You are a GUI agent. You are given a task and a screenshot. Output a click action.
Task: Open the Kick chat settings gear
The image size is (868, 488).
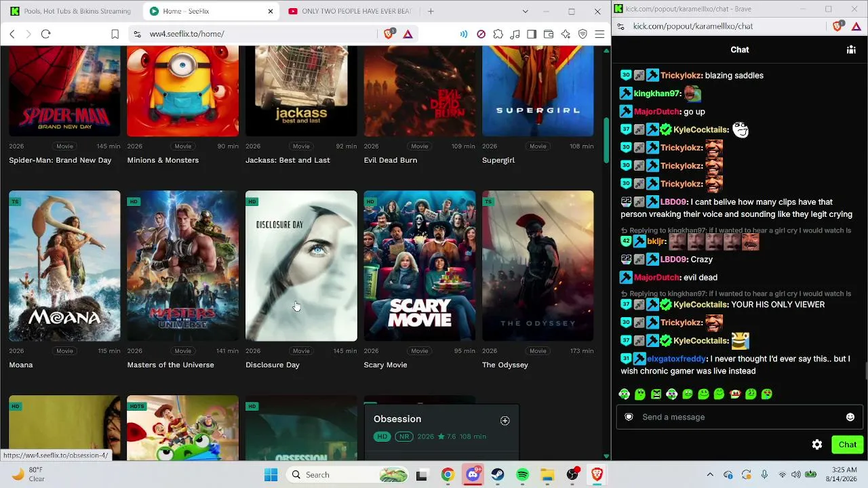point(817,445)
